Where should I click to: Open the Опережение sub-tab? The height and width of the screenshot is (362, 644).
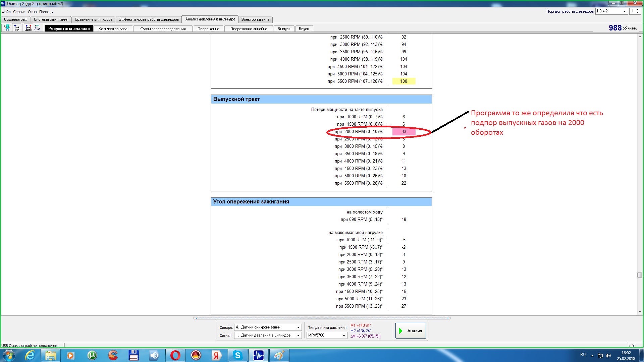[x=208, y=29]
